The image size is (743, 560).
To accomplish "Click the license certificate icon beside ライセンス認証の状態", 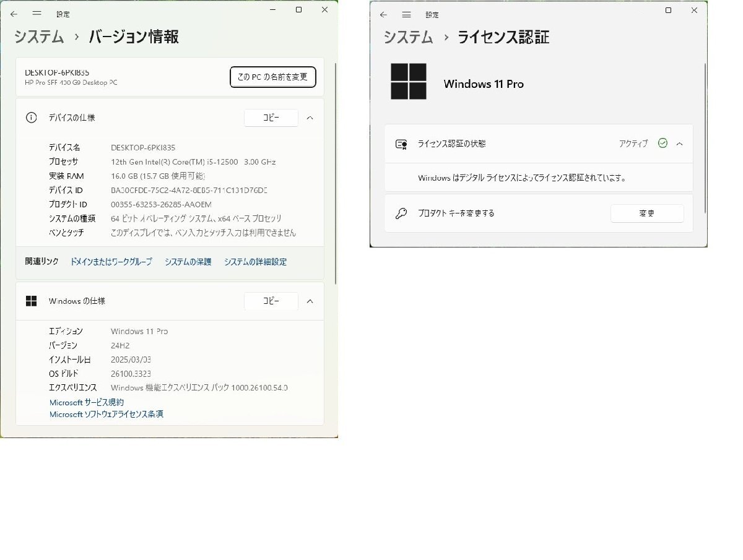I will coord(401,144).
